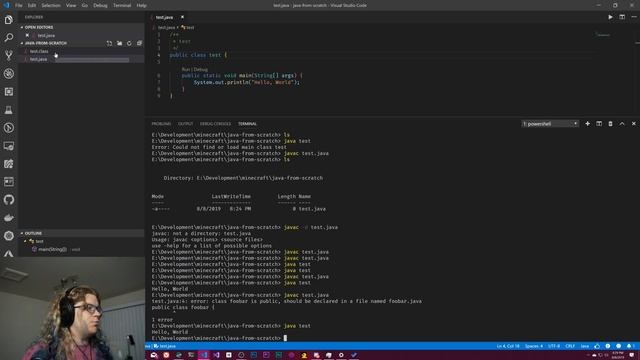
Task: Open the Terminal menu
Action: pos(122,5)
